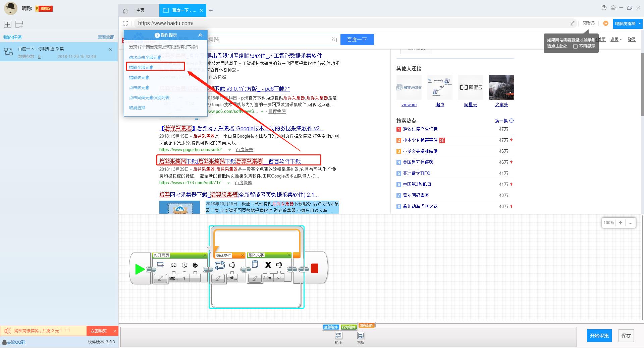Select the 行为组件 tab
Viewport: 644px width, 348px height.
[x=348, y=327]
